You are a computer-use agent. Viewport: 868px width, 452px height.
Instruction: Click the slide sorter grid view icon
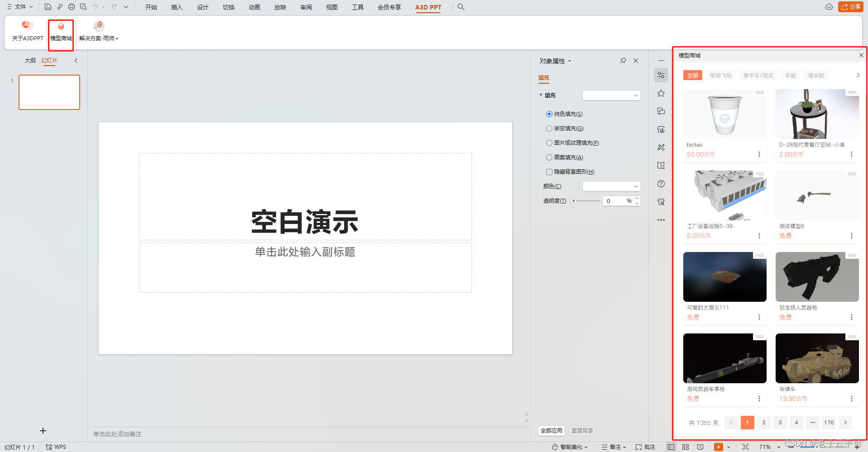686,447
